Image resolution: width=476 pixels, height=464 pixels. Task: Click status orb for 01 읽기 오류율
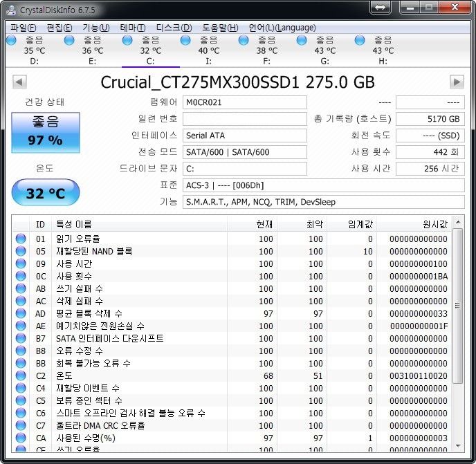pos(21,239)
